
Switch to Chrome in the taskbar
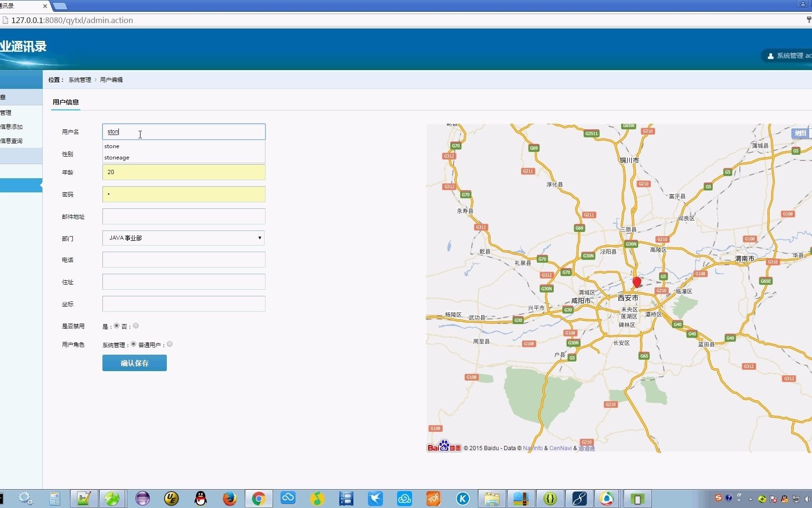[258, 499]
